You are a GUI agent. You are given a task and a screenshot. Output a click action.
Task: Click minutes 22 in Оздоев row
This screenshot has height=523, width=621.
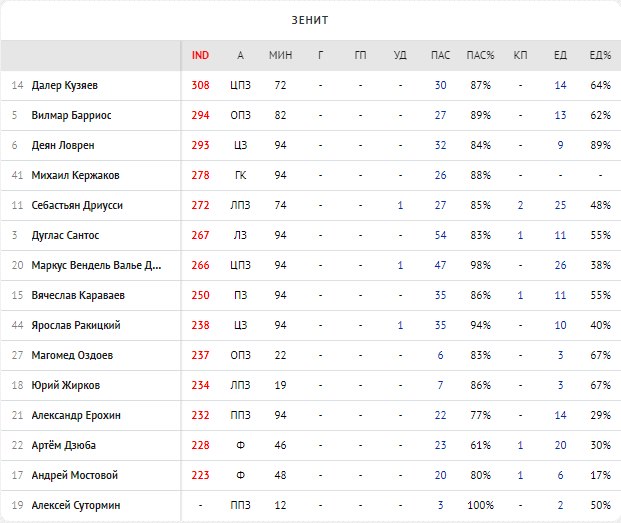point(280,356)
